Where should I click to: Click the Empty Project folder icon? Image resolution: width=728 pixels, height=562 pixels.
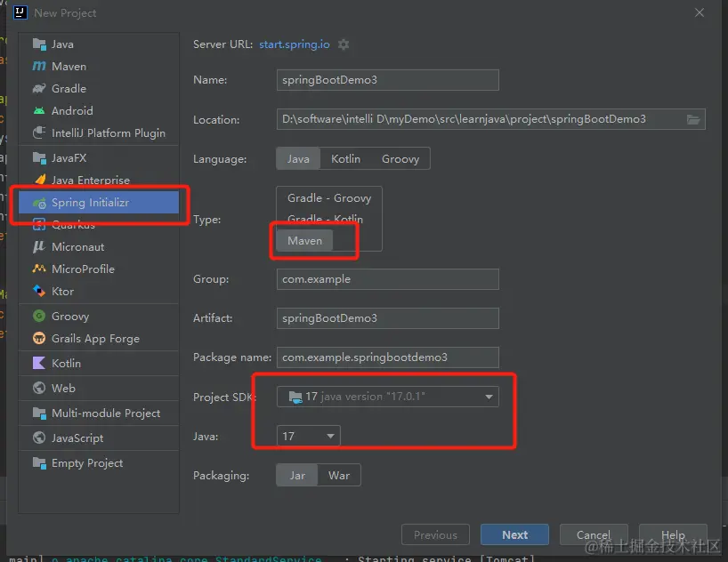(x=39, y=462)
